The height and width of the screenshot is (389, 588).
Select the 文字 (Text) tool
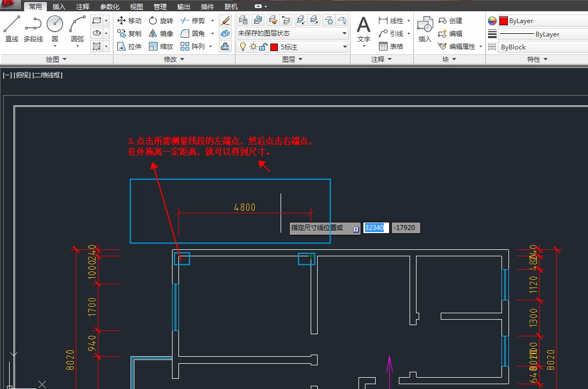[363, 29]
